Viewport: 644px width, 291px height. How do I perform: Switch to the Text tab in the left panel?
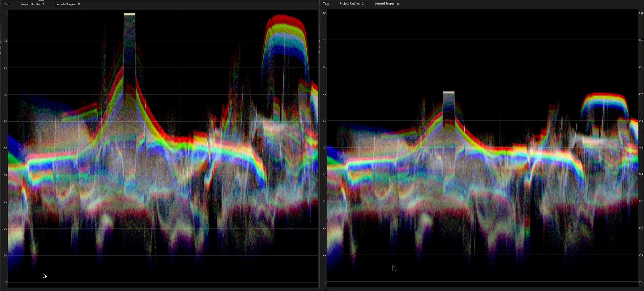tap(7, 4)
